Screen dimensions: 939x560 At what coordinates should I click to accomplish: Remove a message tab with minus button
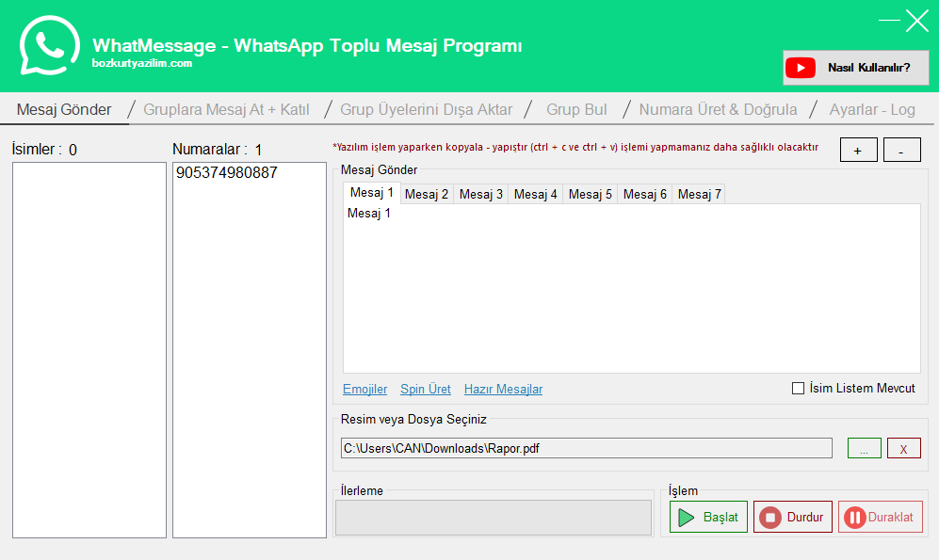coord(902,150)
